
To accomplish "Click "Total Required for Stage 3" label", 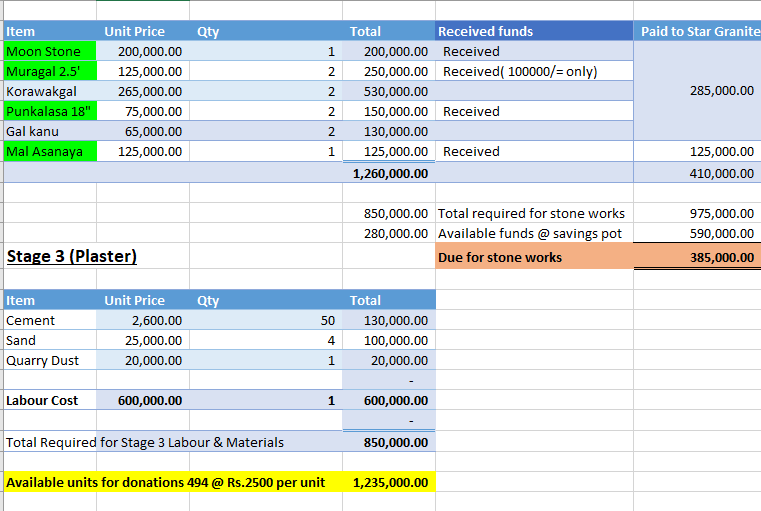I will [x=145, y=442].
